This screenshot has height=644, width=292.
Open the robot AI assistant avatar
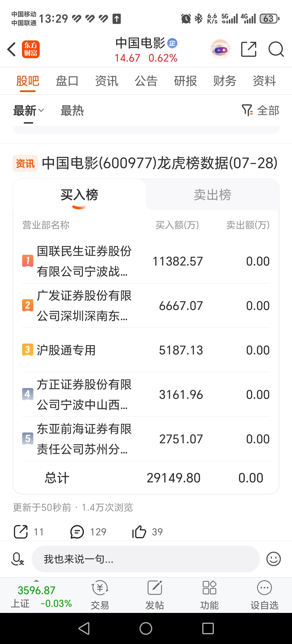[220, 49]
